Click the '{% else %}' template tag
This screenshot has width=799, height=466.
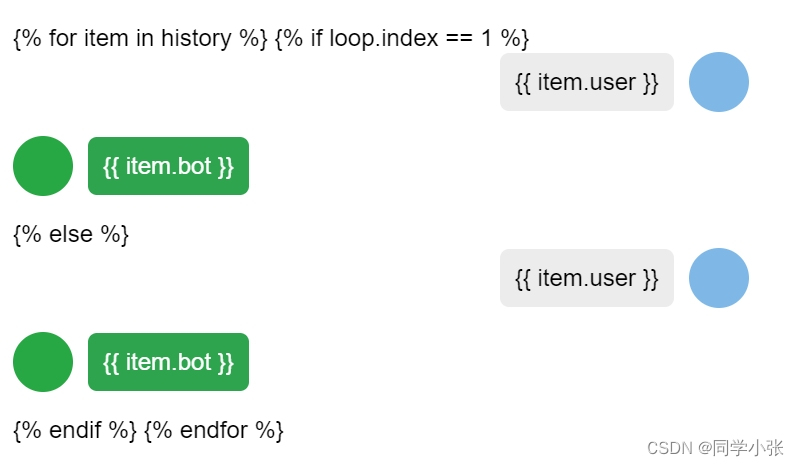click(x=71, y=235)
